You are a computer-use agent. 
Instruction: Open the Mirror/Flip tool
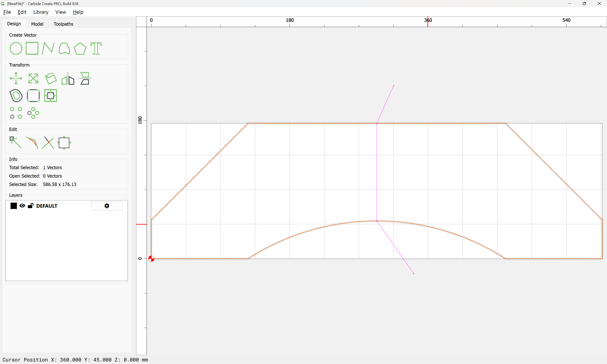click(68, 79)
